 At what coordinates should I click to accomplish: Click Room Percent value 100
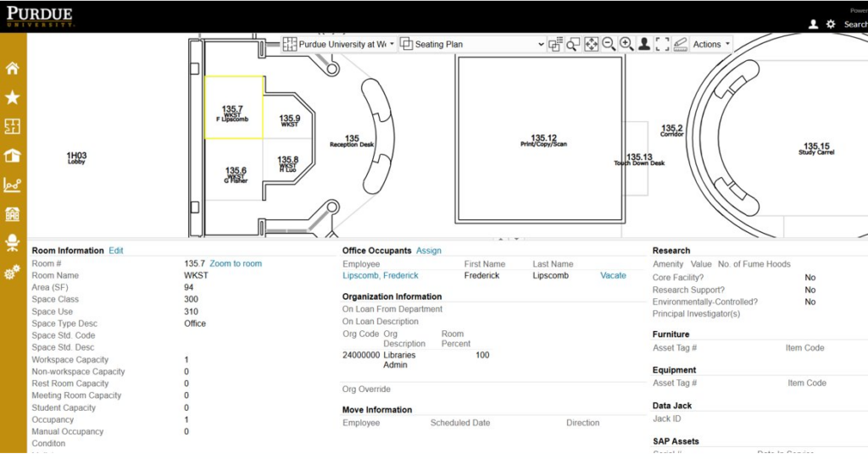click(x=482, y=355)
